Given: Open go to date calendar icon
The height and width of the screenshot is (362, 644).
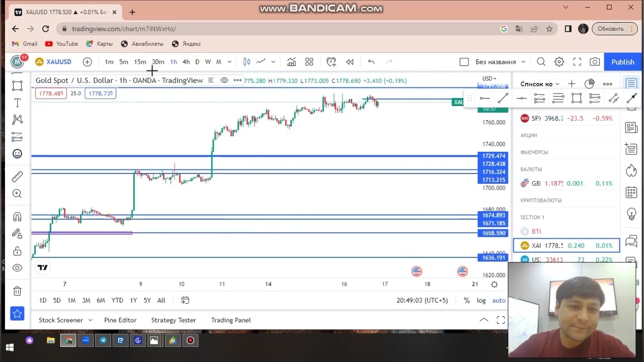Looking at the screenshot, I should pos(185,300).
